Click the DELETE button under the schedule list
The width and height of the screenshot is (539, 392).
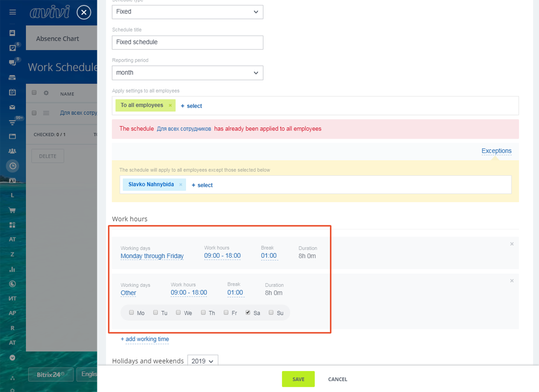point(48,156)
